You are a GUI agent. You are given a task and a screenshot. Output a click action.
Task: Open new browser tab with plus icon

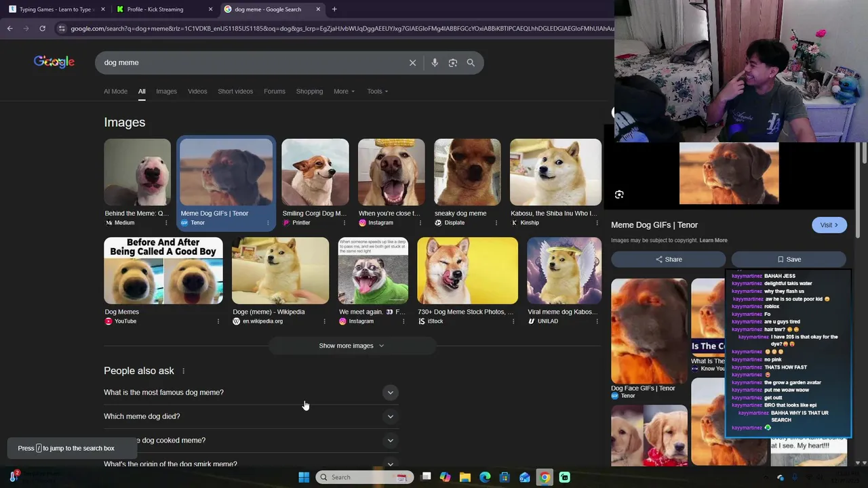point(334,9)
